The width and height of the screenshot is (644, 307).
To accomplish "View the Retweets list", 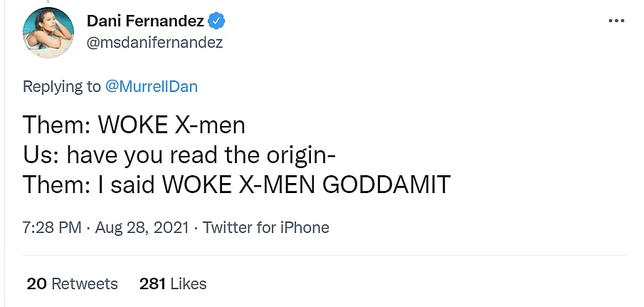I will tap(85, 283).
